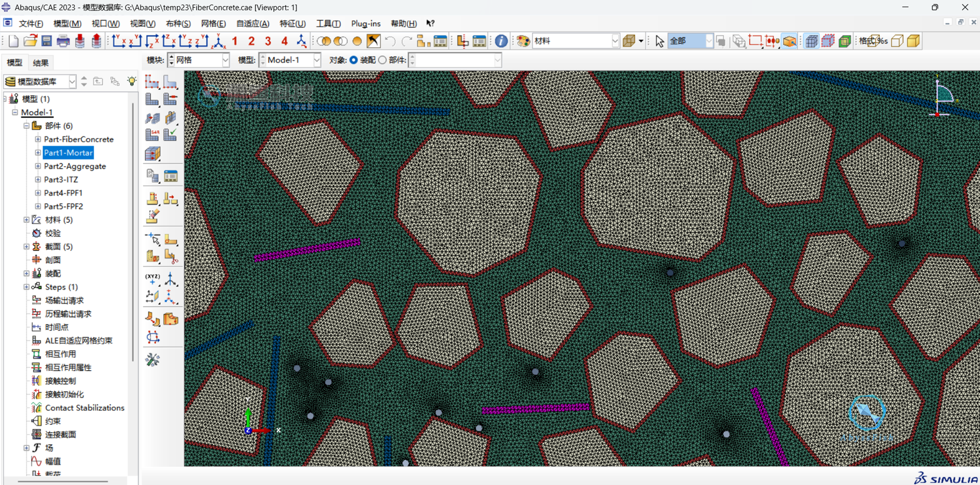Switch to the 结果 tab

[x=41, y=63]
